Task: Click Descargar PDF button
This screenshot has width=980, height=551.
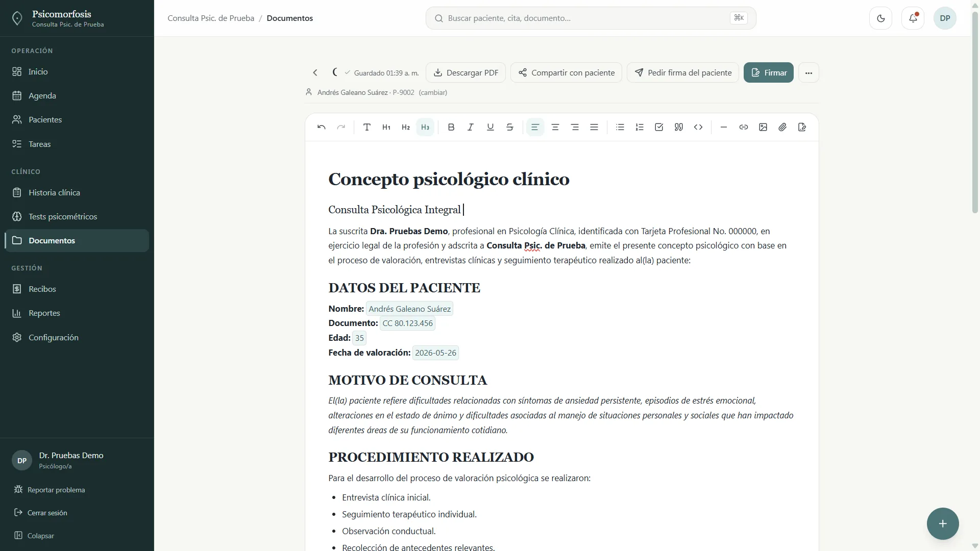Action: click(465, 73)
